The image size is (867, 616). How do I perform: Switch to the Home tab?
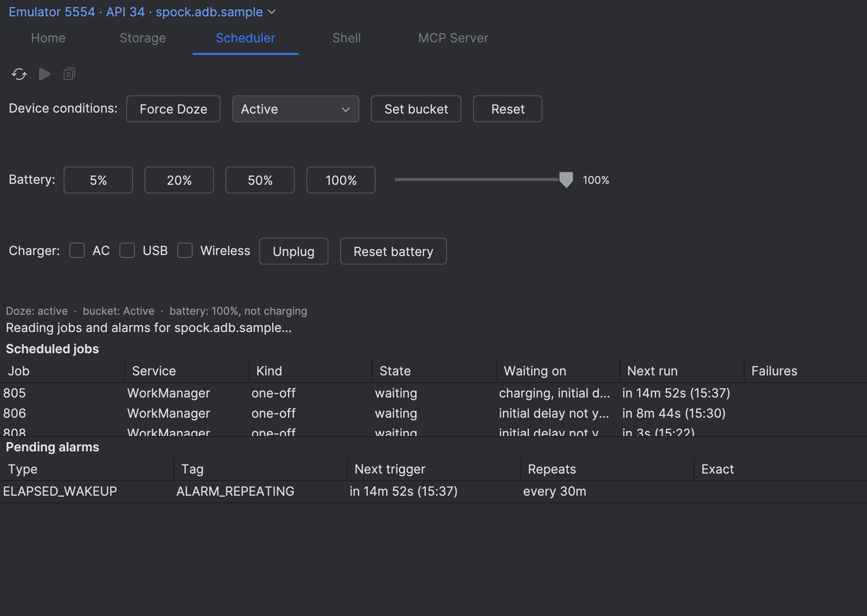(x=48, y=38)
